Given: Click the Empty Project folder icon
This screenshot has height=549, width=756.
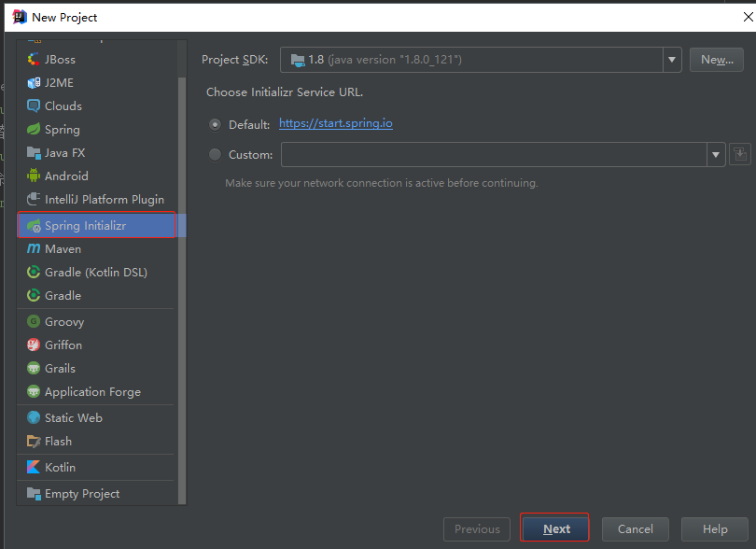Looking at the screenshot, I should [34, 494].
